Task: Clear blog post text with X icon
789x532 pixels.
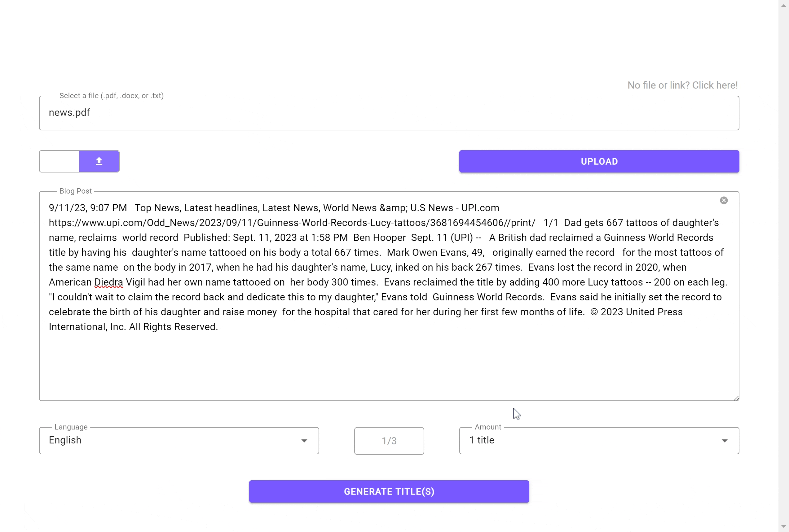Action: pos(724,201)
